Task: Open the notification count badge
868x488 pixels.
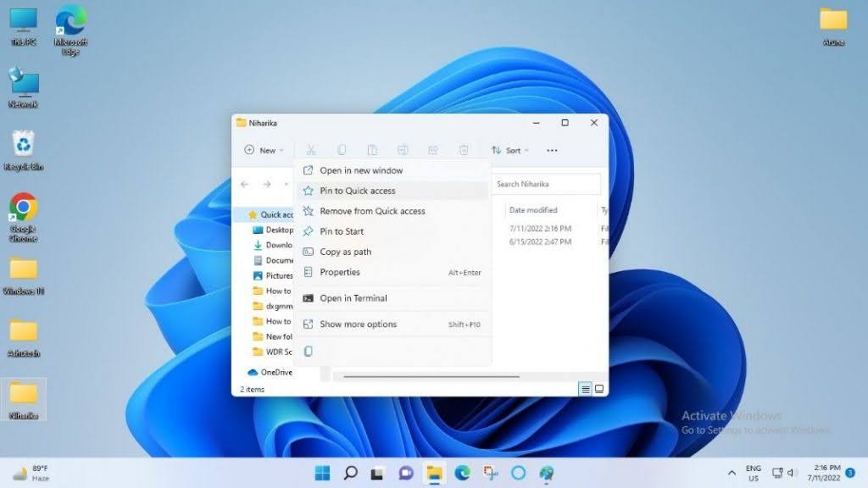Action: point(850,473)
